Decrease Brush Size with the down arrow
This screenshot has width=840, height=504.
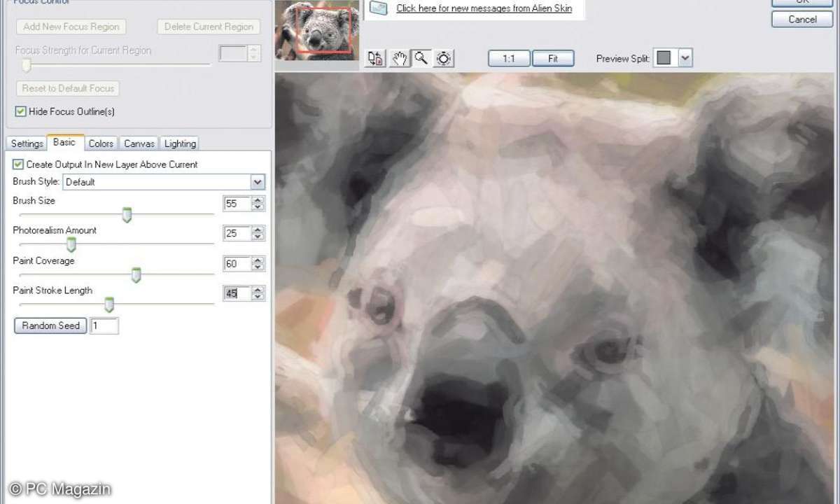click(x=258, y=207)
